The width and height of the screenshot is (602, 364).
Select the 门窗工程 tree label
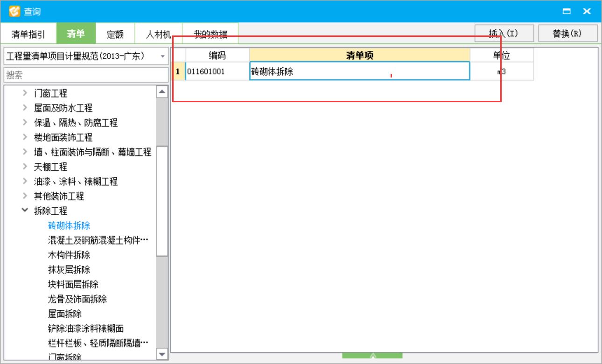(x=50, y=93)
